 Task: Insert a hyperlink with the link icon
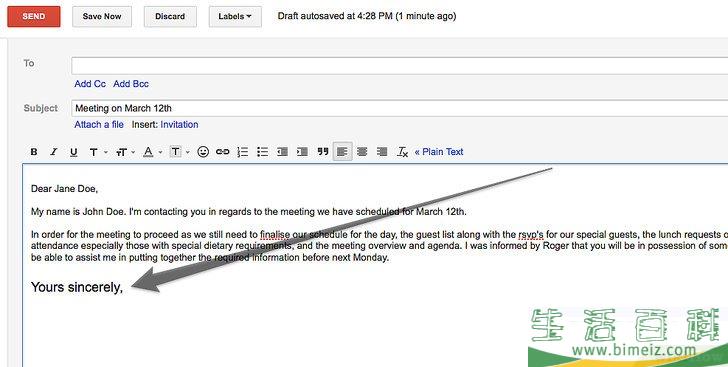pyautogui.click(x=222, y=152)
